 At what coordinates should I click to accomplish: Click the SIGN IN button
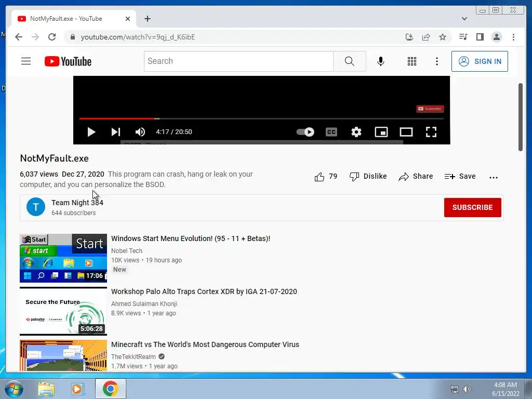click(480, 61)
